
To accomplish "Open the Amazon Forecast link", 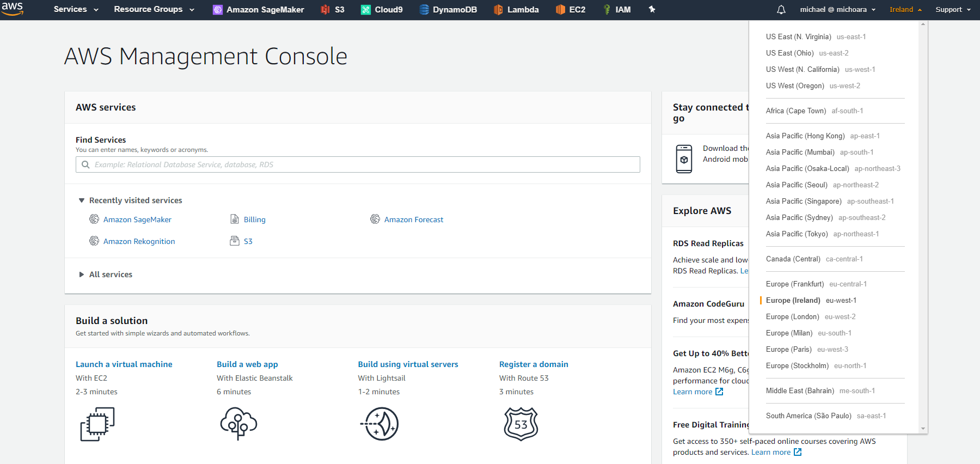I will [414, 219].
